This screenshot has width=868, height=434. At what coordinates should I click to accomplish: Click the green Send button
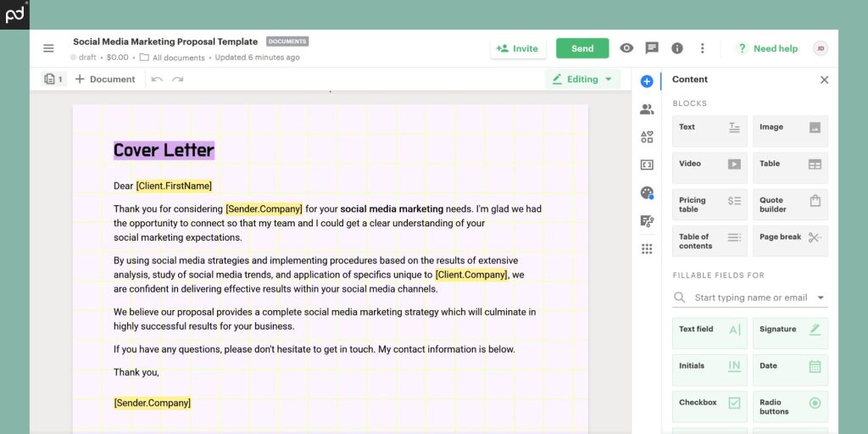click(582, 48)
